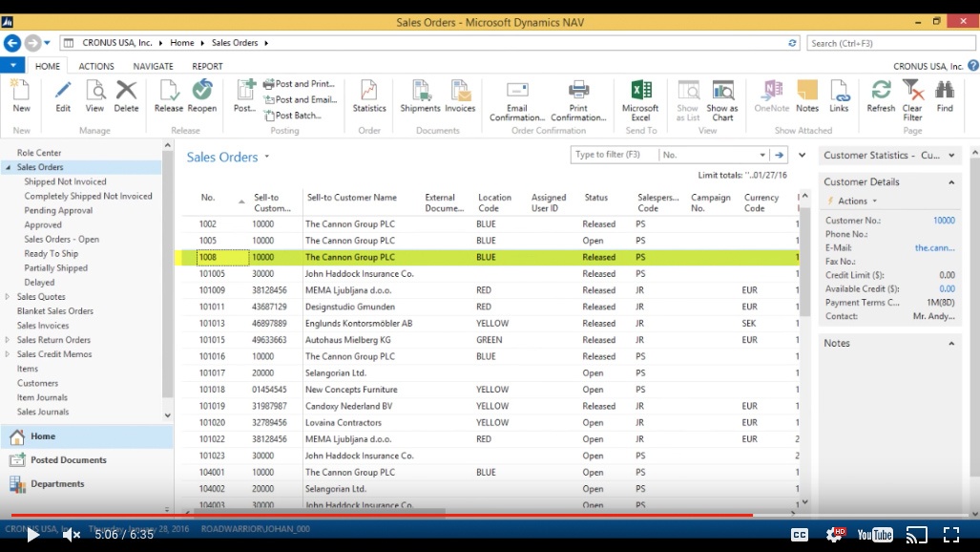Toggle closed captions on the video
Image resolution: width=980 pixels, height=552 pixels.
[800, 535]
